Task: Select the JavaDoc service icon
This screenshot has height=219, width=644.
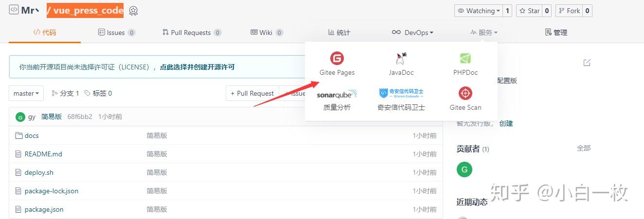Action: click(x=401, y=59)
